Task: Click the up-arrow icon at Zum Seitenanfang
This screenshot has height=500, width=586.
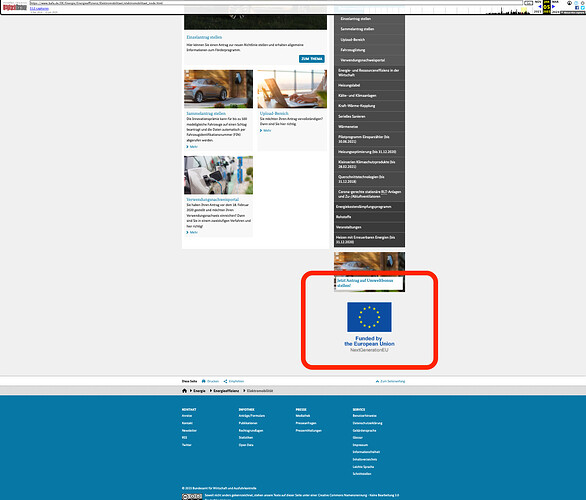Action: [x=377, y=381]
